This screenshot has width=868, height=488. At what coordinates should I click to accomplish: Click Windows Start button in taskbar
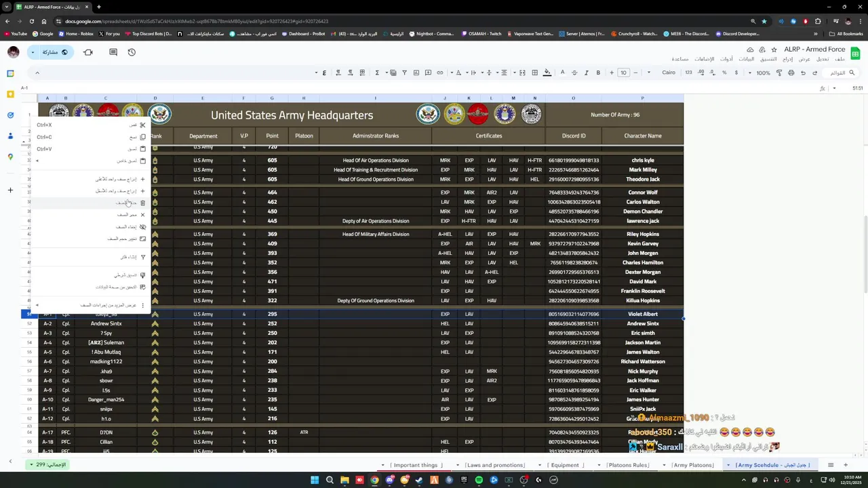tap(315, 480)
